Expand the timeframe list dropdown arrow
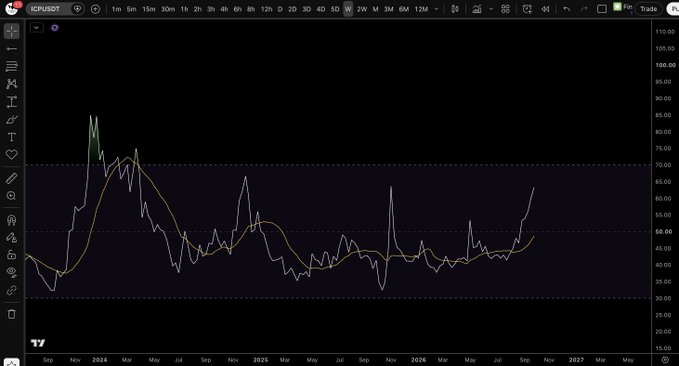Image resolution: width=679 pixels, height=366 pixels. [436, 9]
